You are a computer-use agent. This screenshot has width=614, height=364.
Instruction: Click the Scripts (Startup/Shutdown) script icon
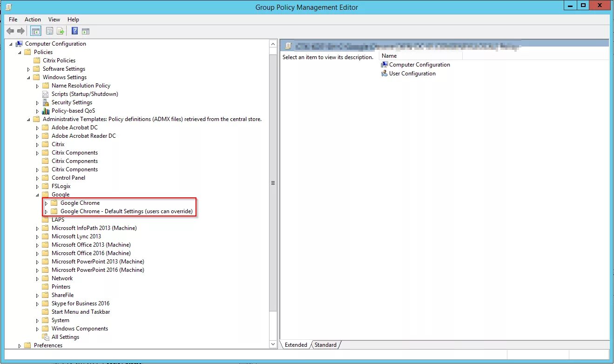46,94
